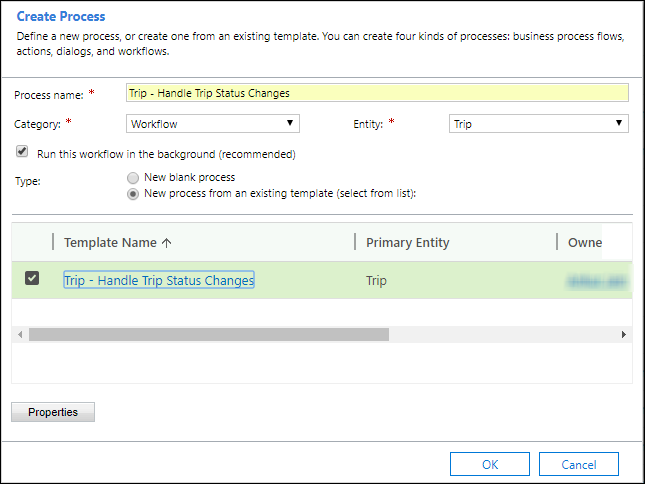Open the template Properties button
645x484 pixels.
pos(53,412)
